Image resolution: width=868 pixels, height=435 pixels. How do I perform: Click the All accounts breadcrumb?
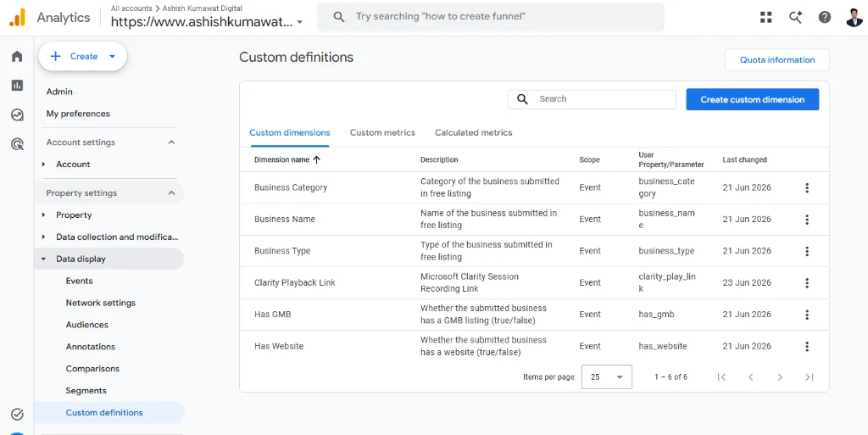tap(131, 8)
